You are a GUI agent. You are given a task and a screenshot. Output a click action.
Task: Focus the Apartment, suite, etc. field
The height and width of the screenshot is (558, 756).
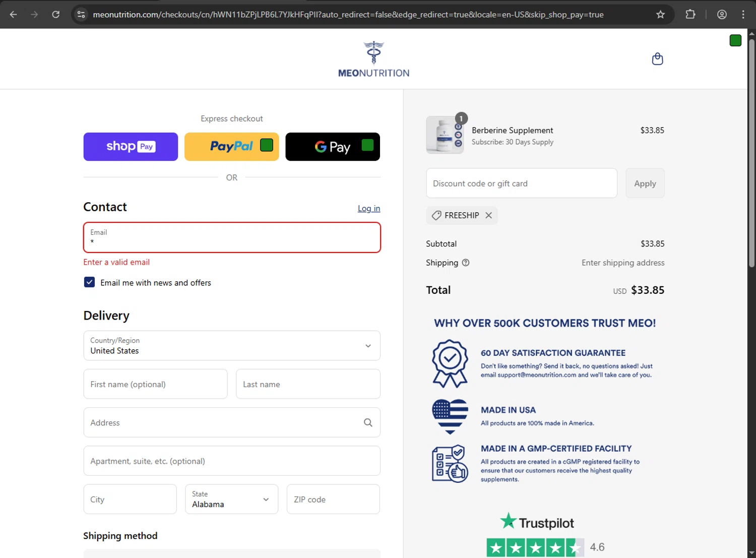[x=232, y=461]
